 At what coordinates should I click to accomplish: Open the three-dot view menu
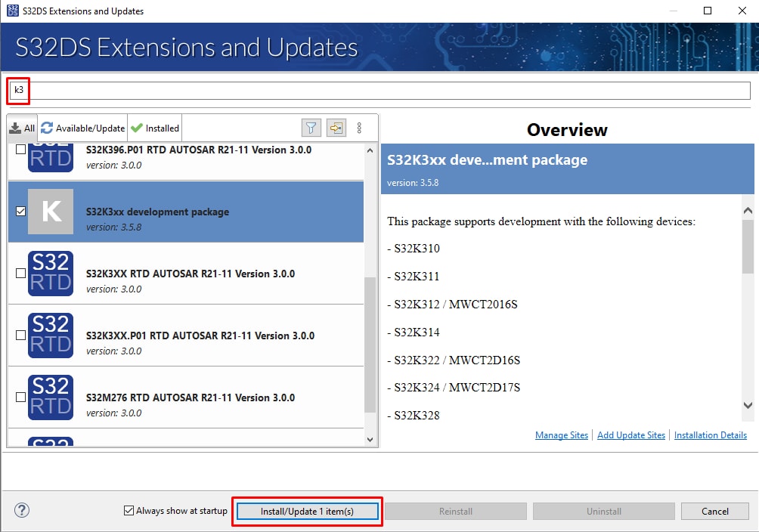(359, 128)
